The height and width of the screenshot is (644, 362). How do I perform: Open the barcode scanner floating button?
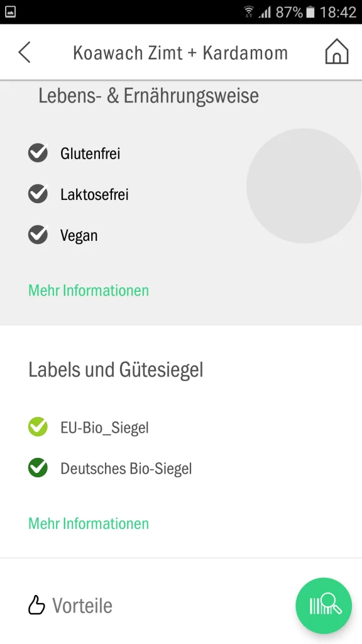(x=324, y=606)
